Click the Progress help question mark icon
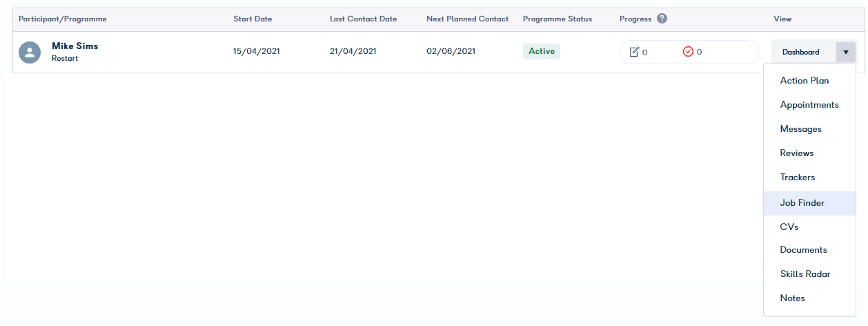Viewport: 868px width, 326px height. (662, 19)
